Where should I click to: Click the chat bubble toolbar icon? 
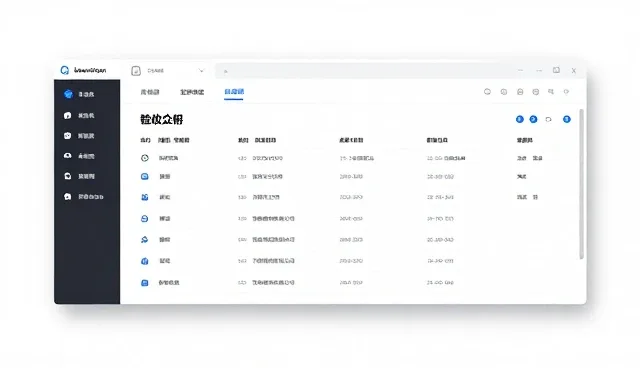pyautogui.click(x=487, y=92)
